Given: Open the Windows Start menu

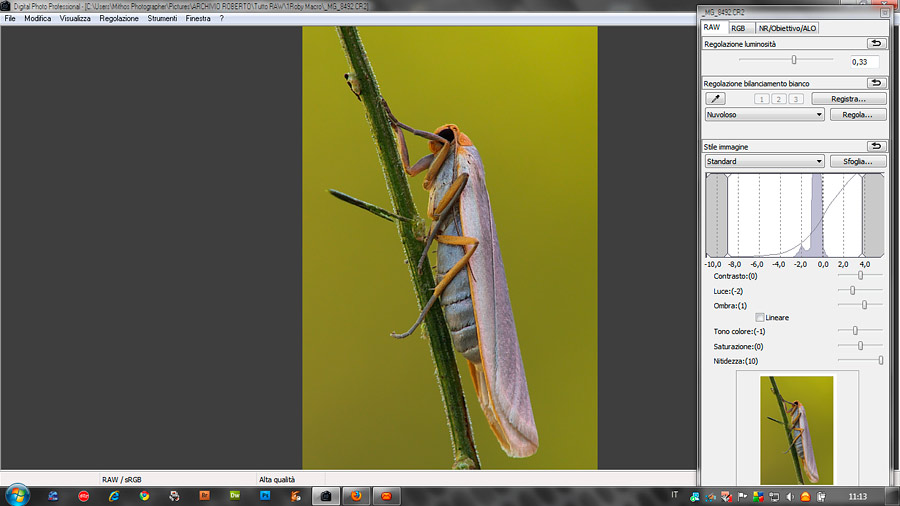Looking at the screenshot, I should [17, 495].
